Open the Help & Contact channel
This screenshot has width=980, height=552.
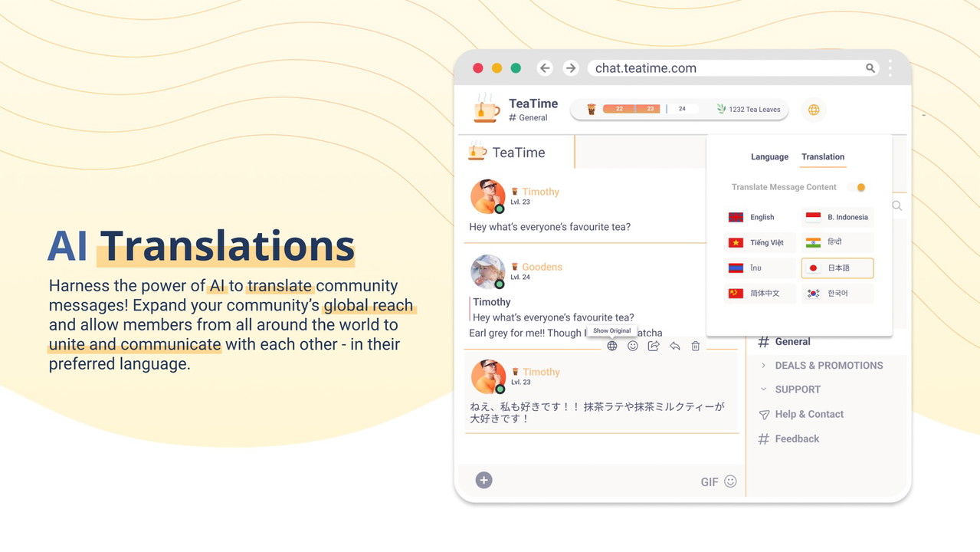coord(801,414)
